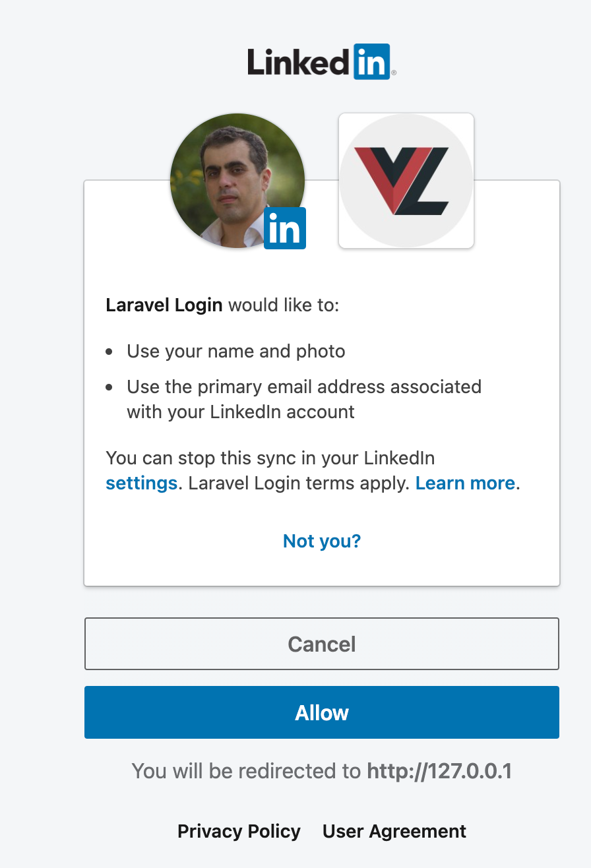Click the bold "Laravel Login" app name
Viewport: 591px width, 868px height.
164,306
